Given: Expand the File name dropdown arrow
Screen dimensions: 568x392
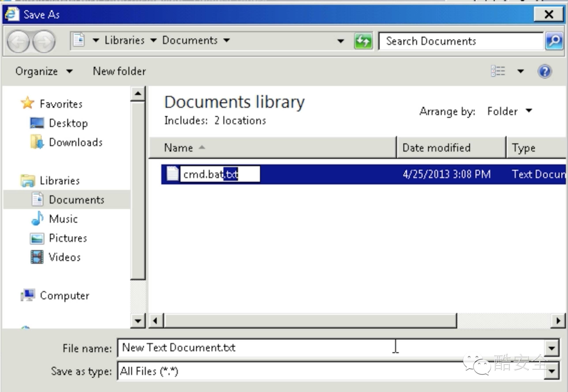Looking at the screenshot, I should 551,348.
